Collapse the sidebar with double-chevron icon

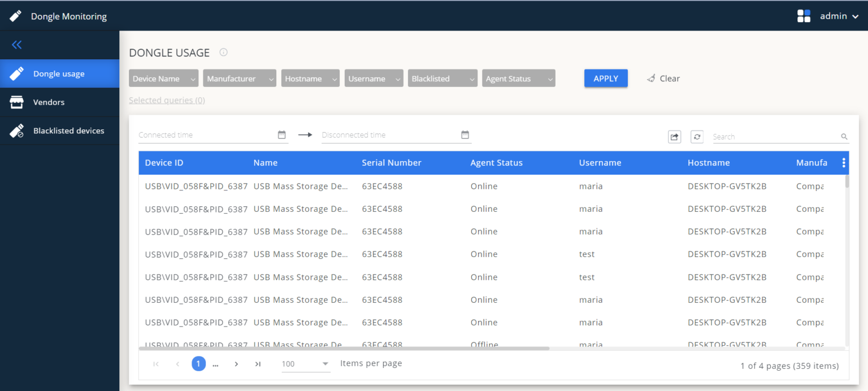tap(16, 45)
